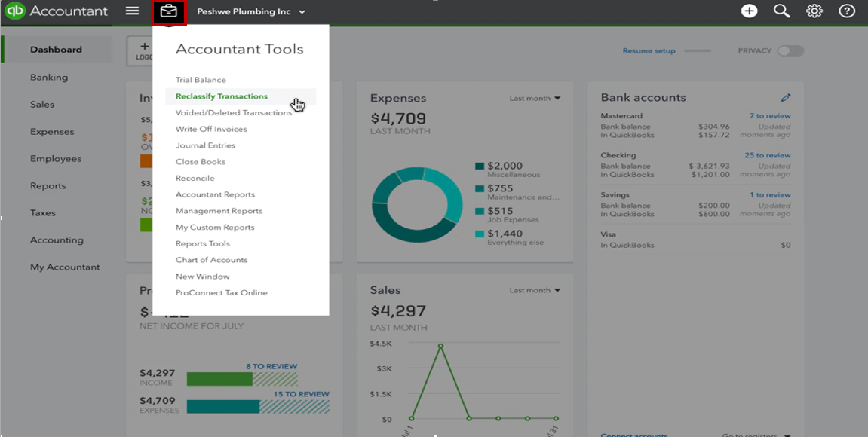Select Journal Entries menu item
Screen dimensions: 868x437
tap(205, 145)
